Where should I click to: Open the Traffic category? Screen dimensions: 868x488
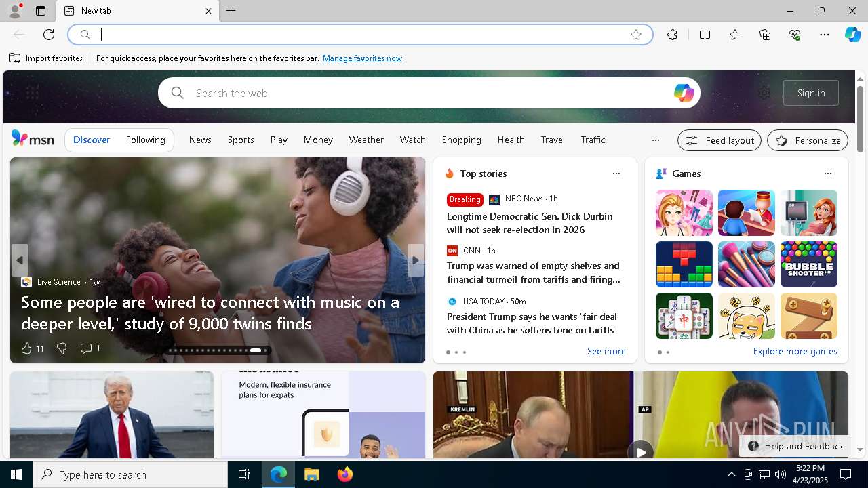click(593, 140)
